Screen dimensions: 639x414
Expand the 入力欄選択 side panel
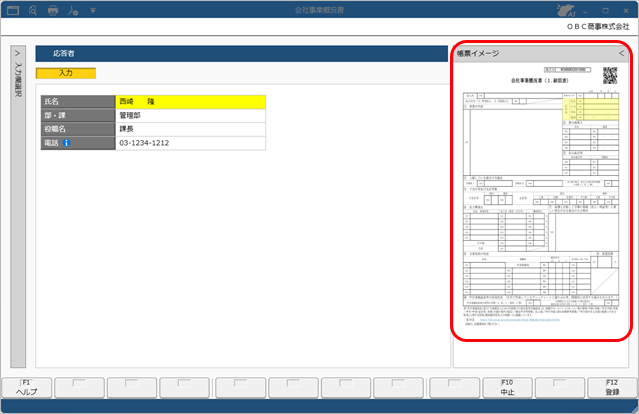coord(18,206)
